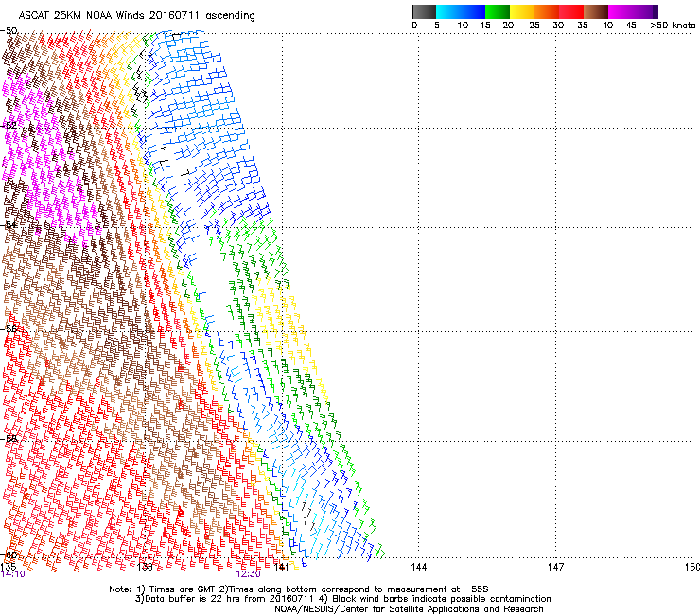Click the orange 25-30 knots legend swatch
The width and height of the screenshot is (700, 615).
pos(547,11)
